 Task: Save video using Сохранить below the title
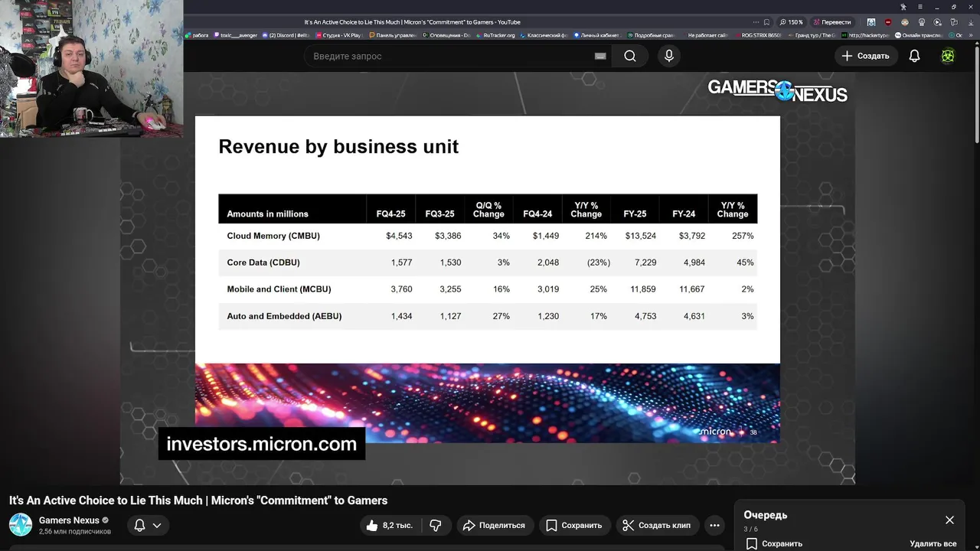(x=574, y=525)
